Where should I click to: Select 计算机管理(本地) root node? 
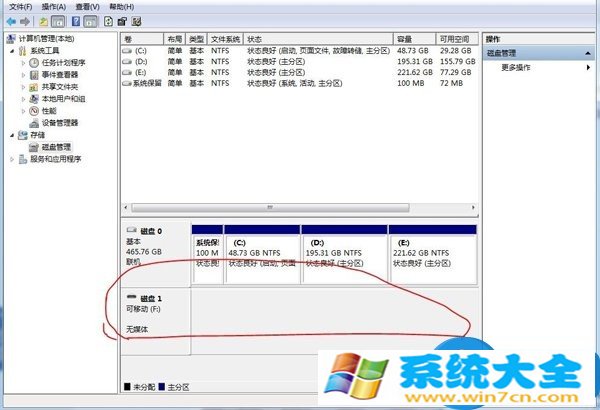pos(46,39)
